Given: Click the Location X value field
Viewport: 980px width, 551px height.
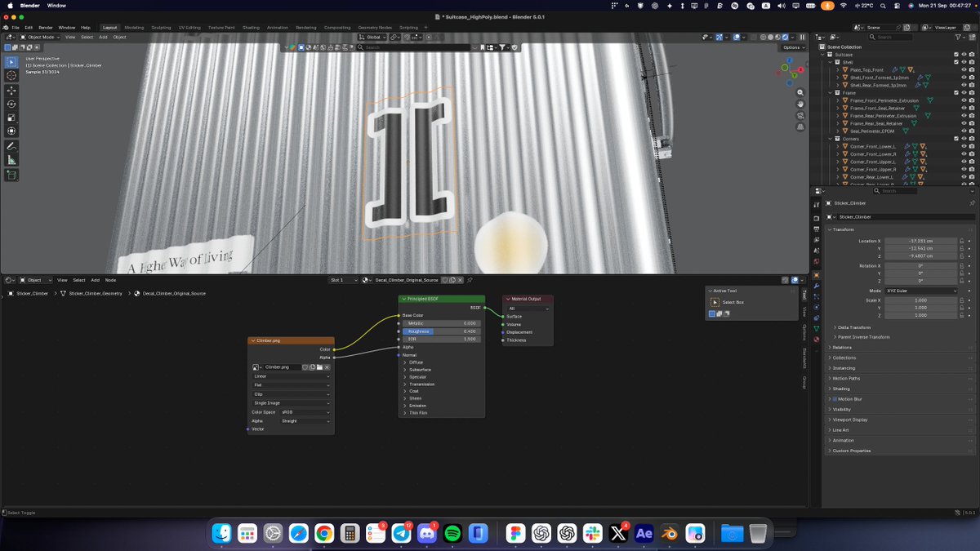Looking at the screenshot, I should pos(920,241).
